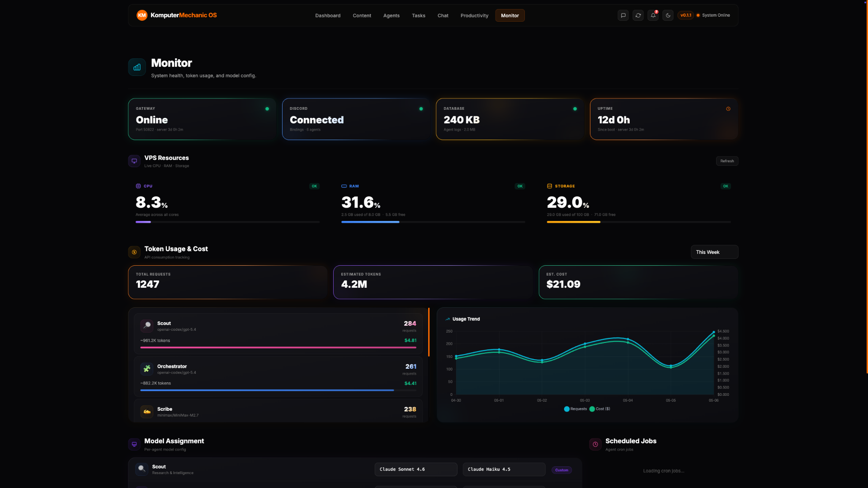Screen dimensions: 868x488
Task: Click the header refresh sync icon
Action: (638, 15)
